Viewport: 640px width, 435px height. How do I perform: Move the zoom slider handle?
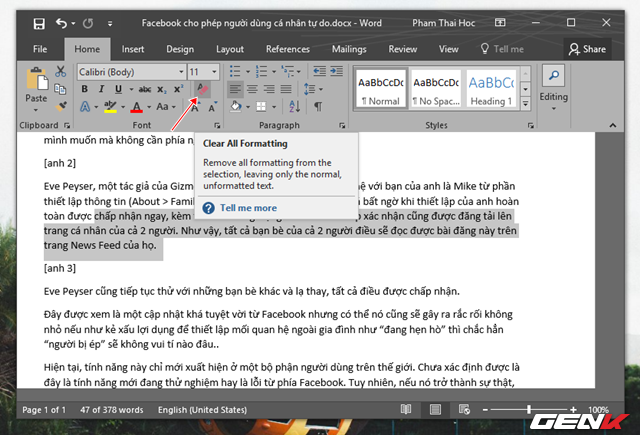coord(529,409)
